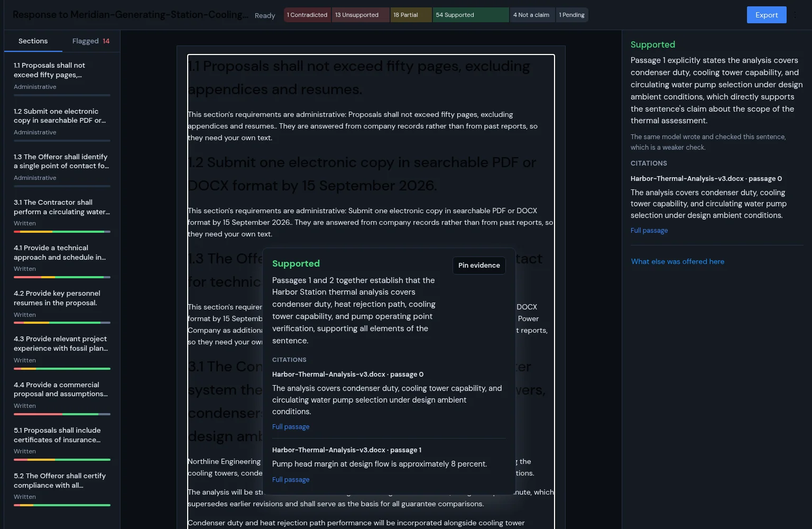Open Full passage link under popup passage 0
The image size is (812, 529).
[291, 426]
